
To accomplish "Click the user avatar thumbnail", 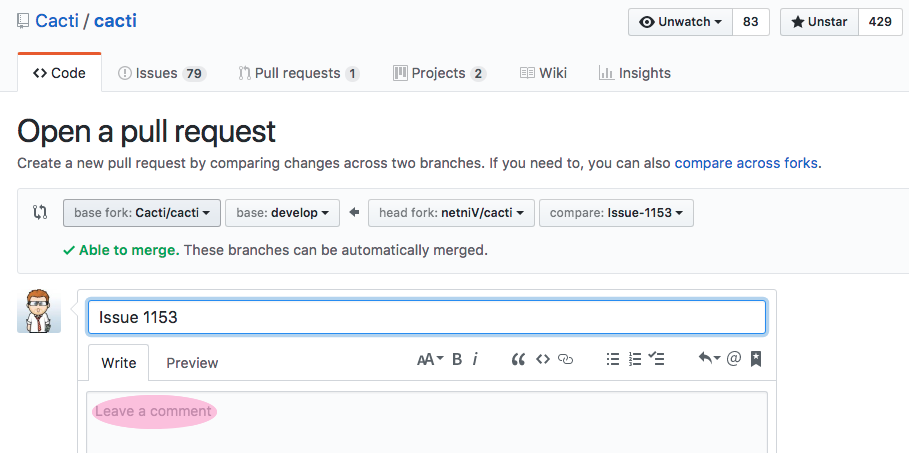I will 39,311.
